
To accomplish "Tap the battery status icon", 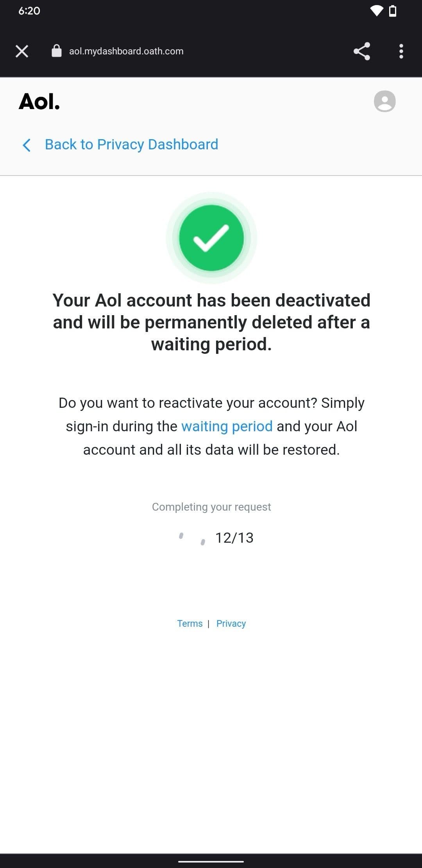I will coord(392,11).
